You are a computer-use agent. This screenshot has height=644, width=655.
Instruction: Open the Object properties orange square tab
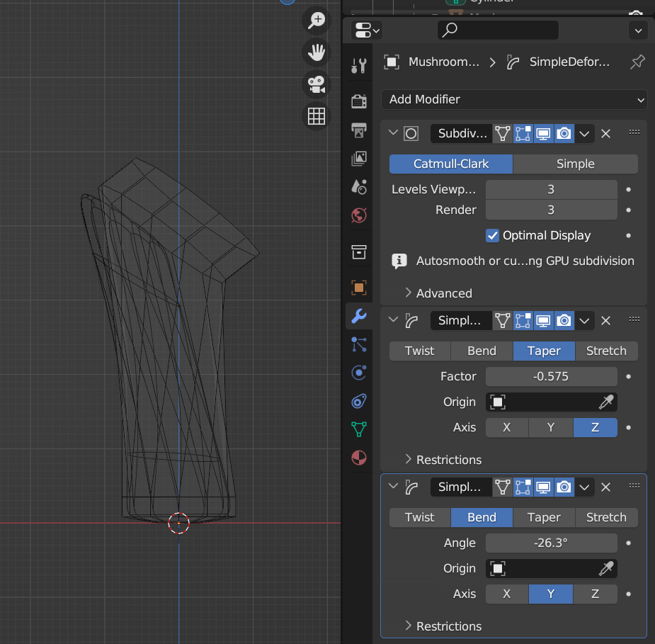click(359, 288)
